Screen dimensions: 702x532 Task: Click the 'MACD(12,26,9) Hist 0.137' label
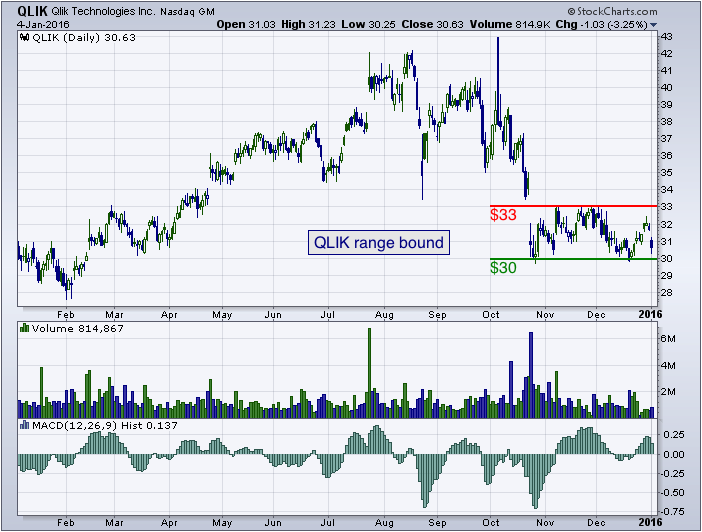[104, 425]
